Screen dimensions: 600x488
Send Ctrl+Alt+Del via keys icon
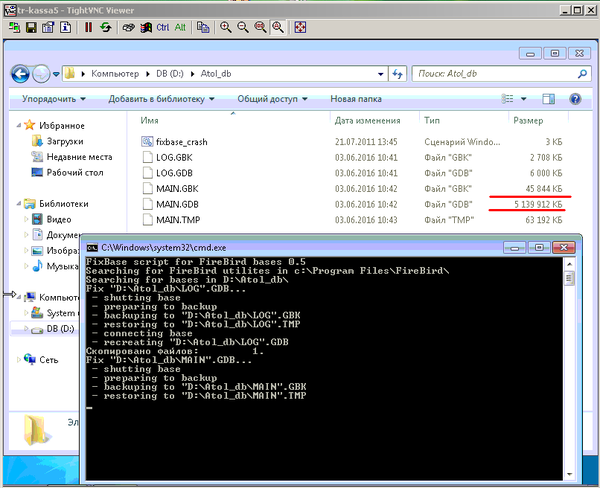pos(129,27)
